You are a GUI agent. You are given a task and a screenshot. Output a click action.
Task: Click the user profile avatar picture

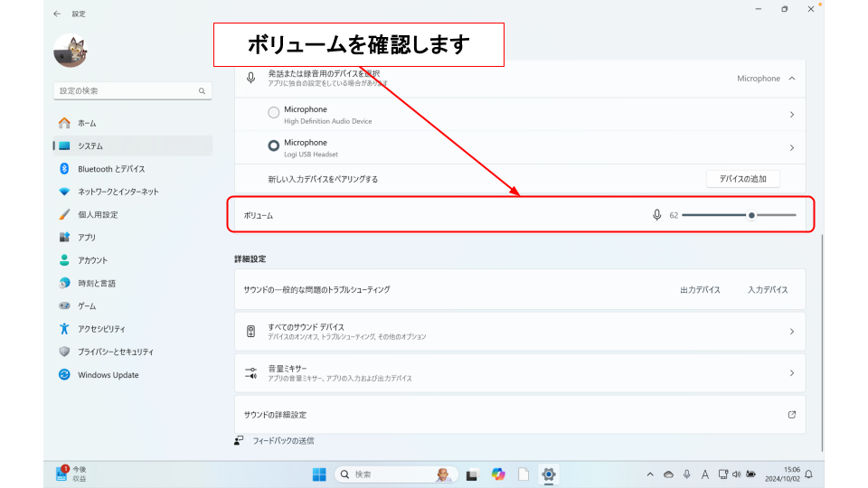pyautogui.click(x=70, y=51)
